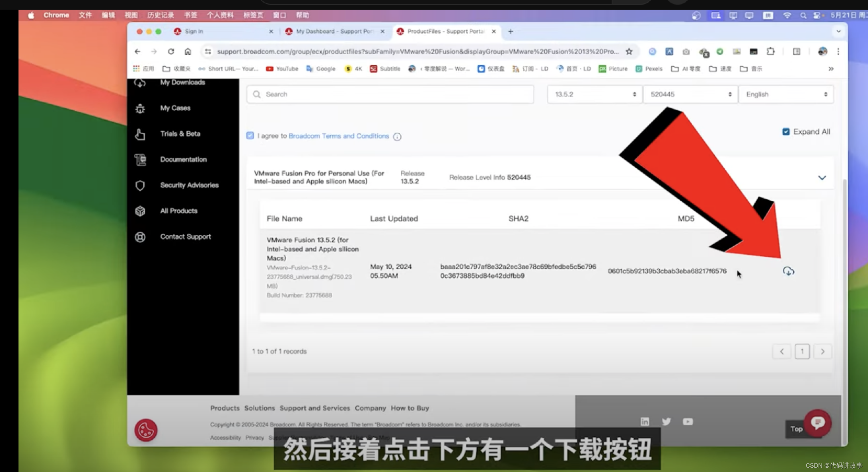Open the 历史记录 menu
868x472 pixels.
[x=161, y=15]
